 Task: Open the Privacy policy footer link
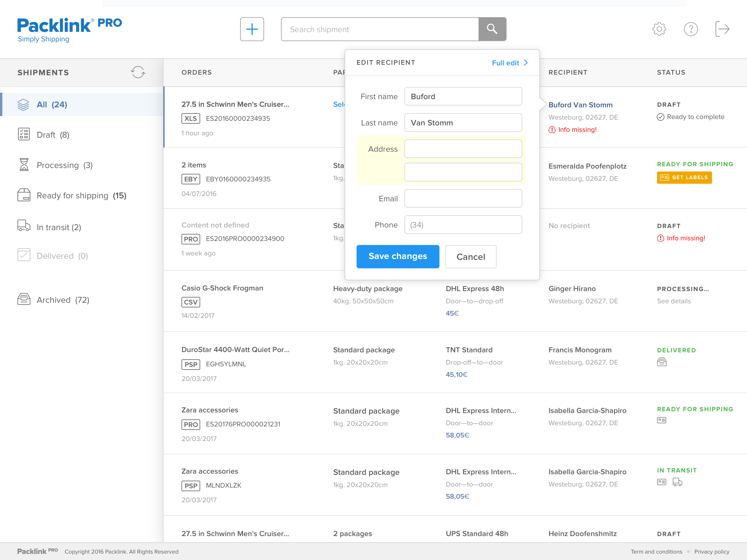tap(711, 552)
